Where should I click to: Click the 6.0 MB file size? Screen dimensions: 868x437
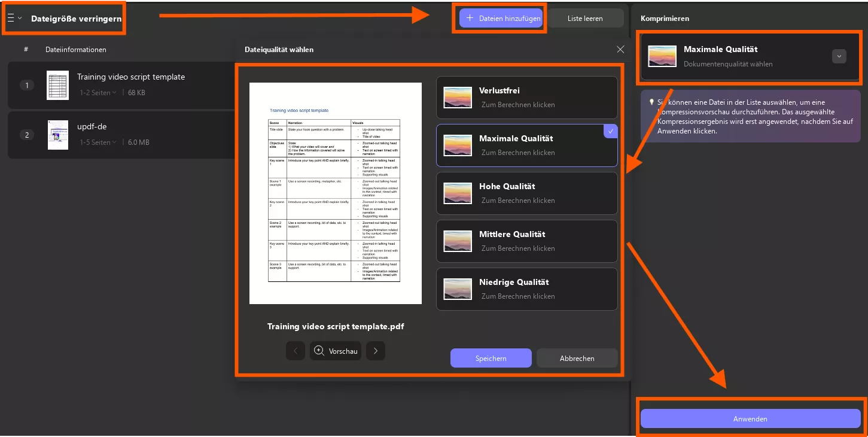[x=139, y=142]
